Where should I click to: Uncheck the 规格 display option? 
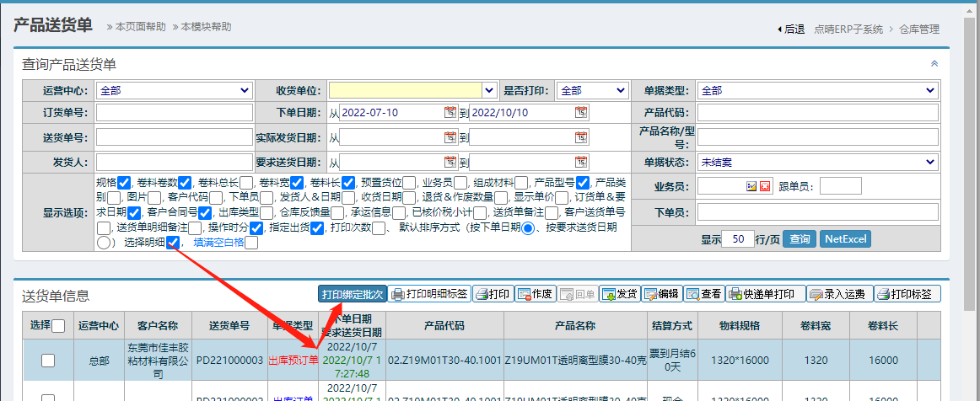click(x=124, y=183)
